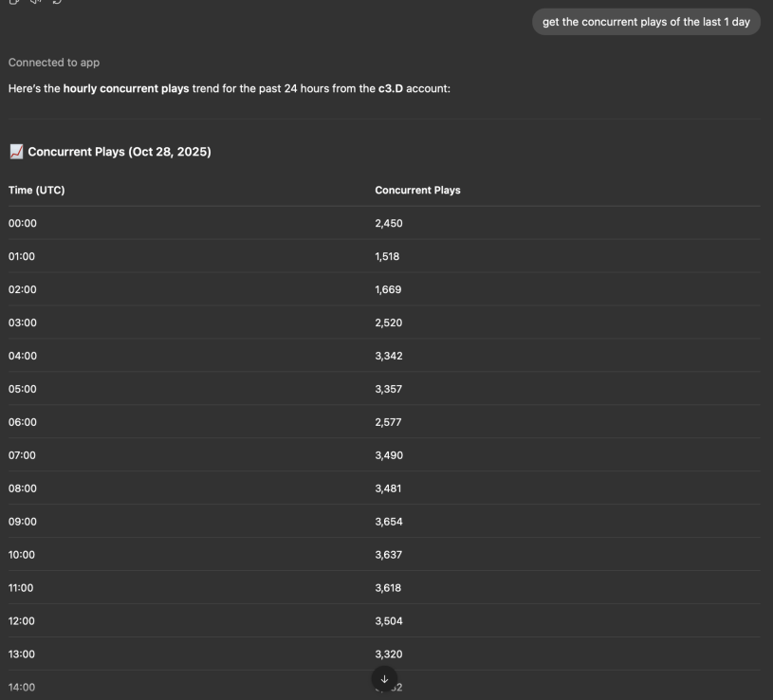Select the 3,504 value at 12:00
The height and width of the screenshot is (700, 773).
point(389,621)
